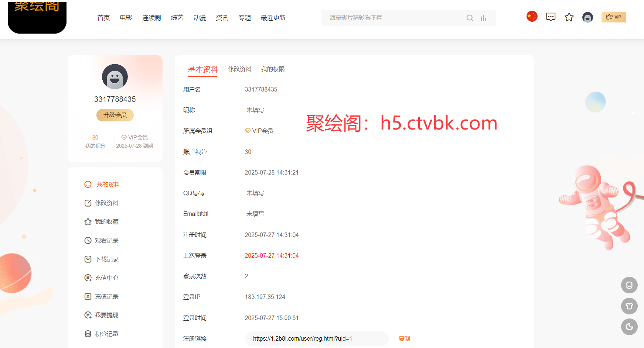The width and height of the screenshot is (644, 348).
Task: Click the star favorites icon in header
Action: [569, 17]
